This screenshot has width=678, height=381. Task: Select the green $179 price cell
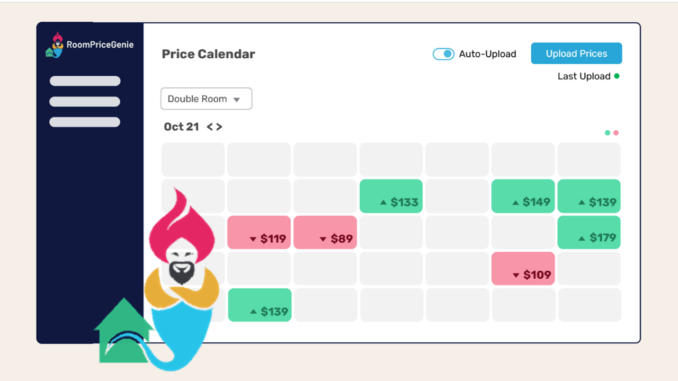click(x=589, y=233)
